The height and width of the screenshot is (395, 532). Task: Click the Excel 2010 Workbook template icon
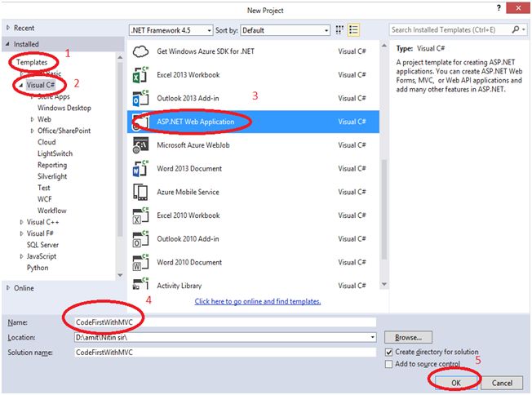pos(140,215)
